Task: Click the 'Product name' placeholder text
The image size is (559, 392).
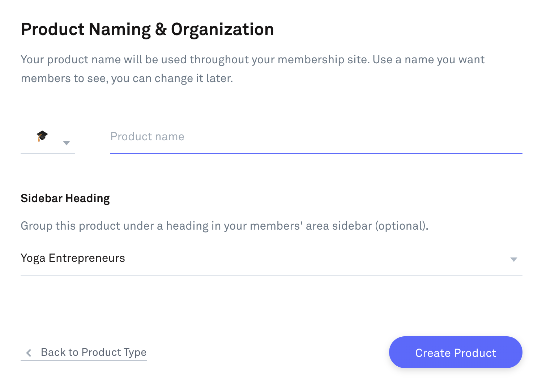Action: pos(147,137)
